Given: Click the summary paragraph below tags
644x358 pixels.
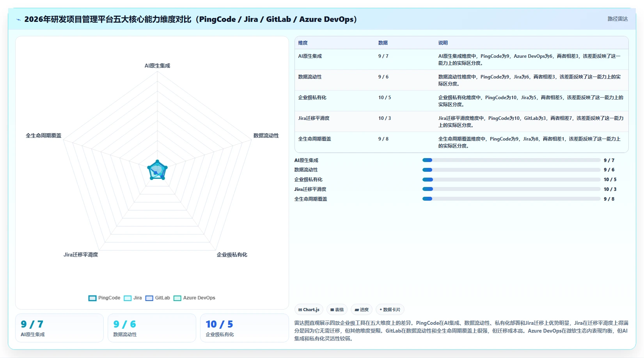Looking at the screenshot, I should pos(461,331).
